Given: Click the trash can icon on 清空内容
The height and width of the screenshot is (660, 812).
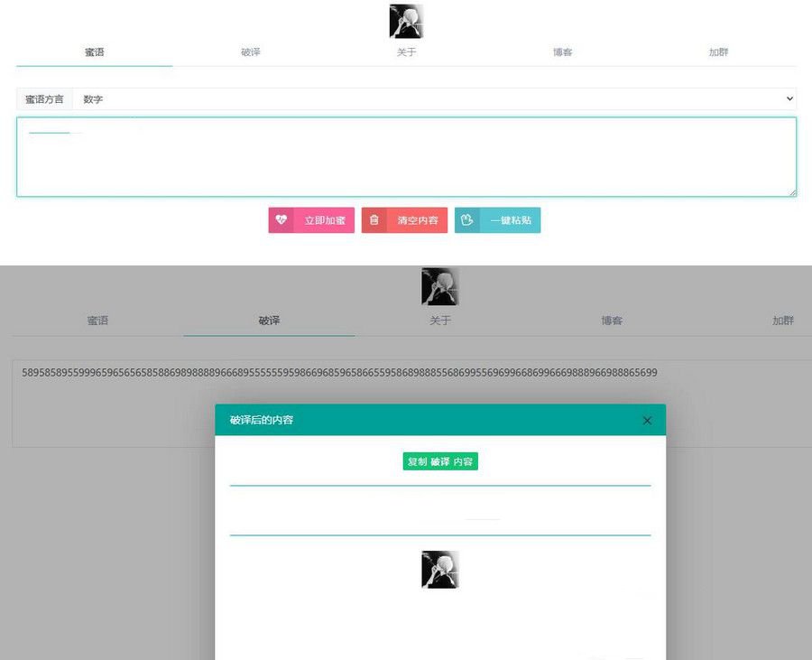Looking at the screenshot, I should coord(374,220).
